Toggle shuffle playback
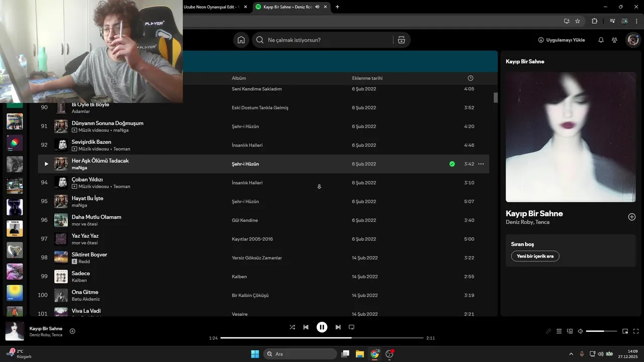 292,327
